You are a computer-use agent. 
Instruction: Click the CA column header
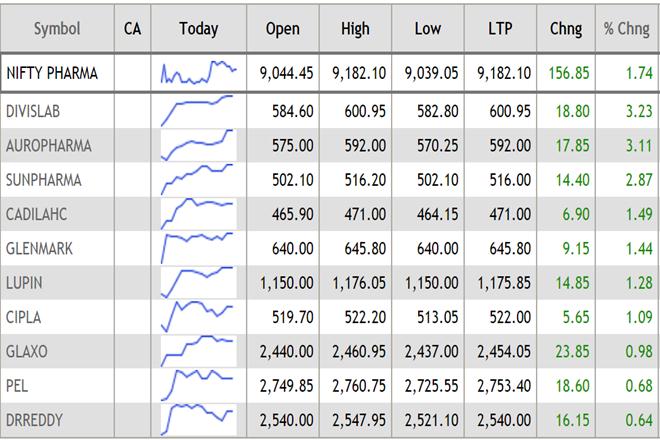pos(132,29)
